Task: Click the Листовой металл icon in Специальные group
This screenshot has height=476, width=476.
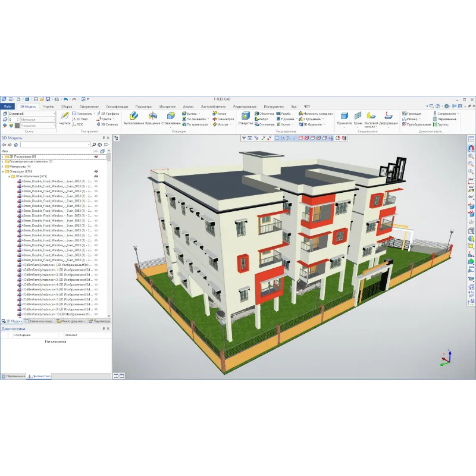Action: coord(371,117)
